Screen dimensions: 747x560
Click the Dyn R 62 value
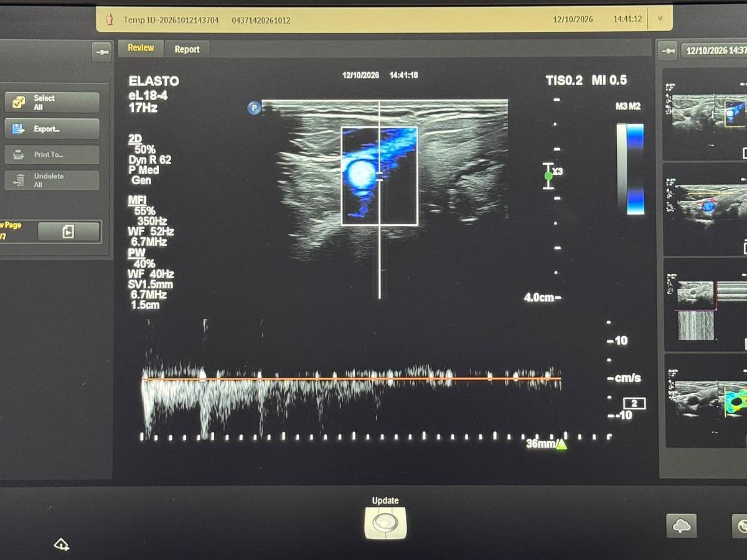(150, 160)
